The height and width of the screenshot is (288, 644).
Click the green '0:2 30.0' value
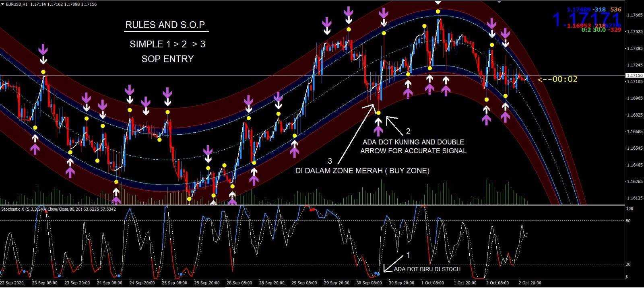click(x=593, y=30)
